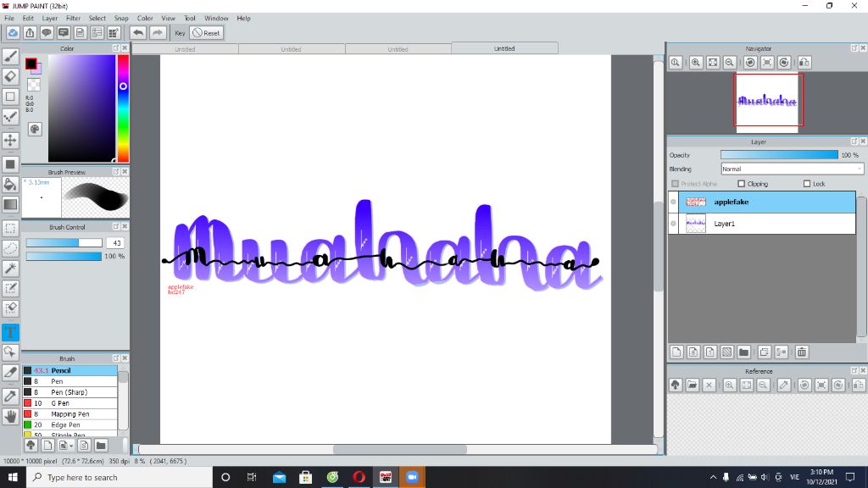The image size is (868, 488).
Task: Select the Brush tool in left toolbar
Action: tap(10, 57)
